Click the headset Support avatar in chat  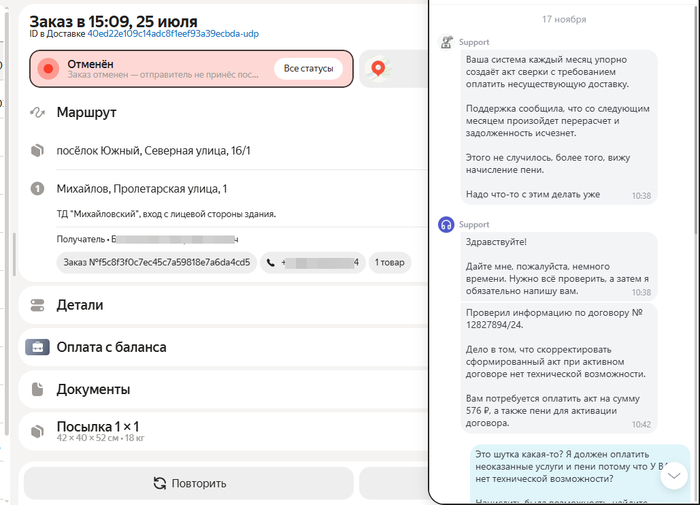tap(447, 225)
